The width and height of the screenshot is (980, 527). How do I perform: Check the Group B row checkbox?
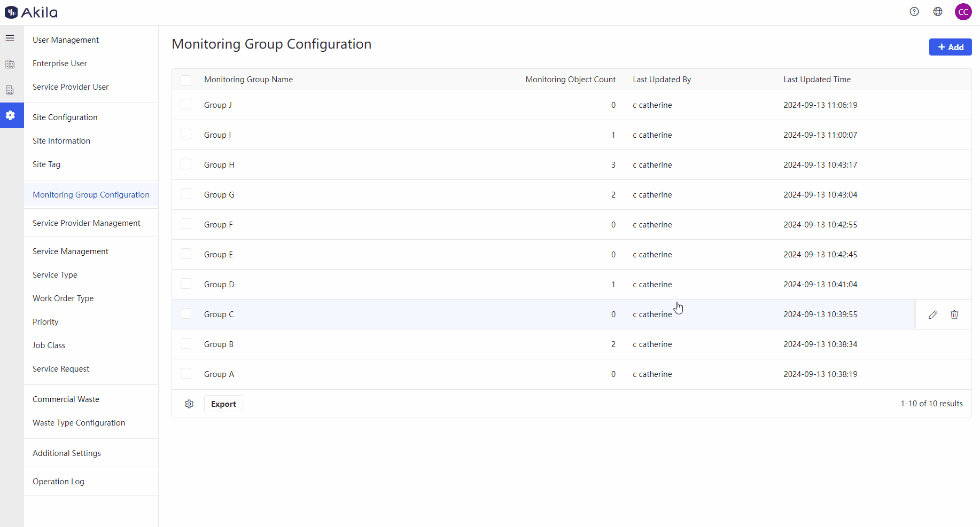click(x=186, y=343)
